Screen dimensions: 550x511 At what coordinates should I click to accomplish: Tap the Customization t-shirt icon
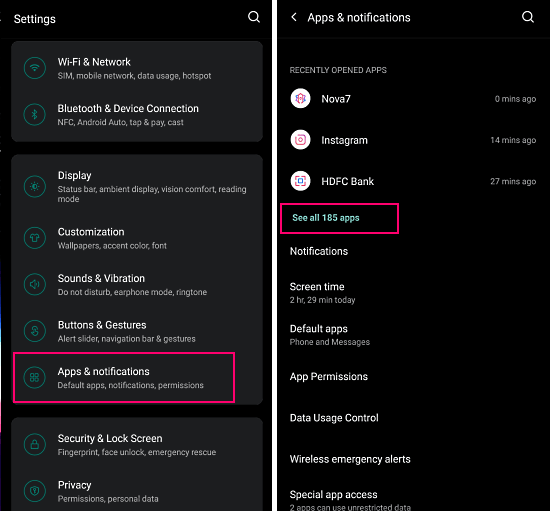click(x=34, y=238)
